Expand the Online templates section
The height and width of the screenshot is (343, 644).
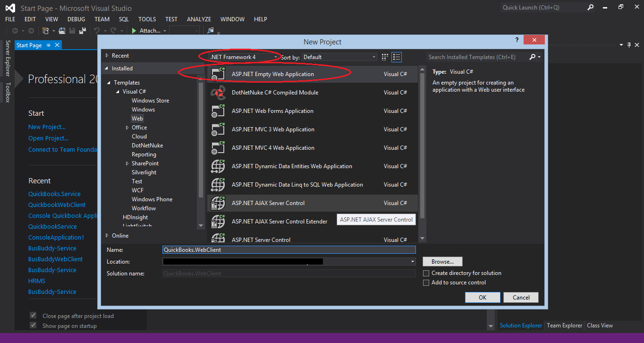(x=107, y=235)
